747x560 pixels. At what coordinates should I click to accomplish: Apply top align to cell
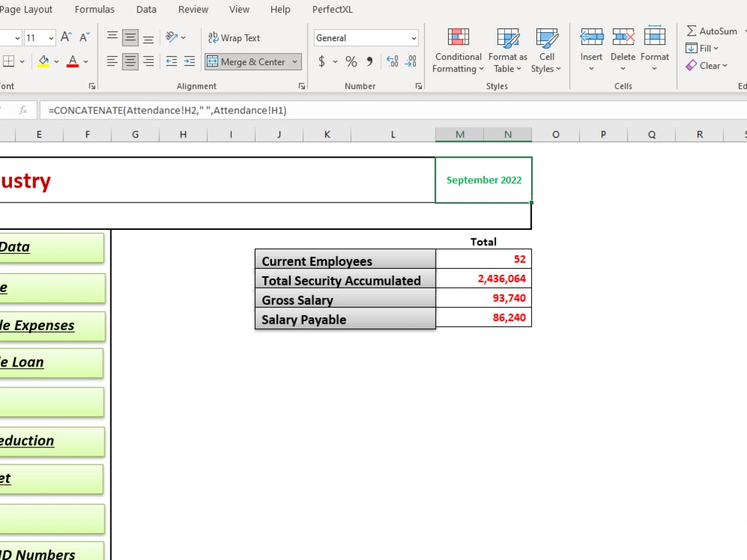click(112, 37)
